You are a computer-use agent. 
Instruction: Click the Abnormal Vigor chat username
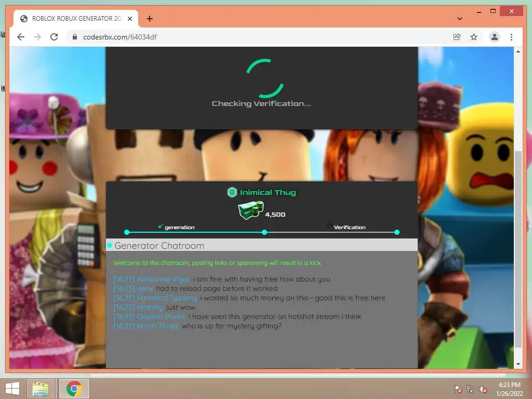pyautogui.click(x=163, y=279)
